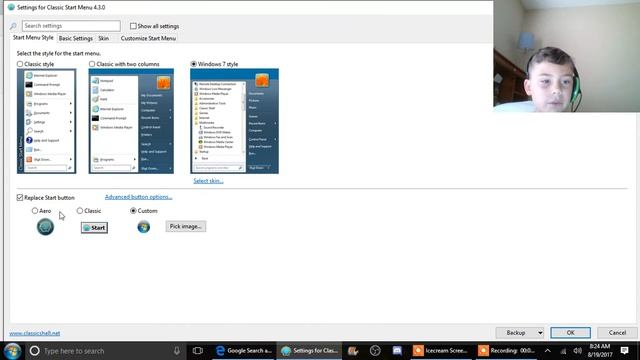The width and height of the screenshot is (640, 360).
Task: Click into the Search settings field
Action: tap(71, 26)
